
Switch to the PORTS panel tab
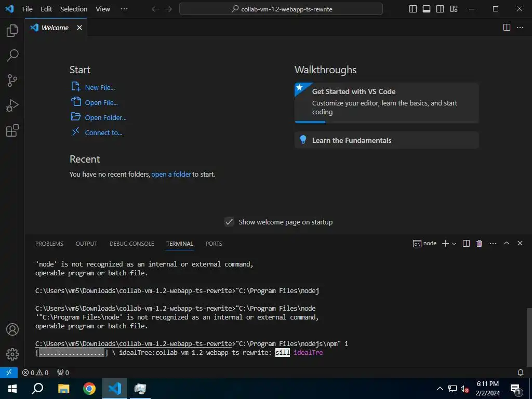coord(214,244)
